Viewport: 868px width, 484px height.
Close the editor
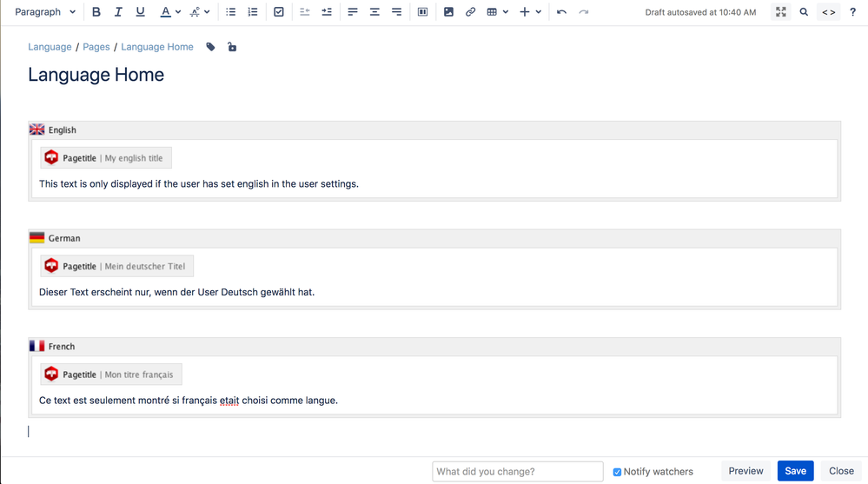841,471
